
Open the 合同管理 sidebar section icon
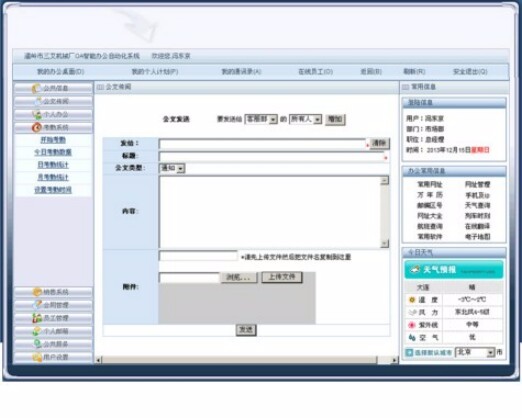click(x=37, y=305)
